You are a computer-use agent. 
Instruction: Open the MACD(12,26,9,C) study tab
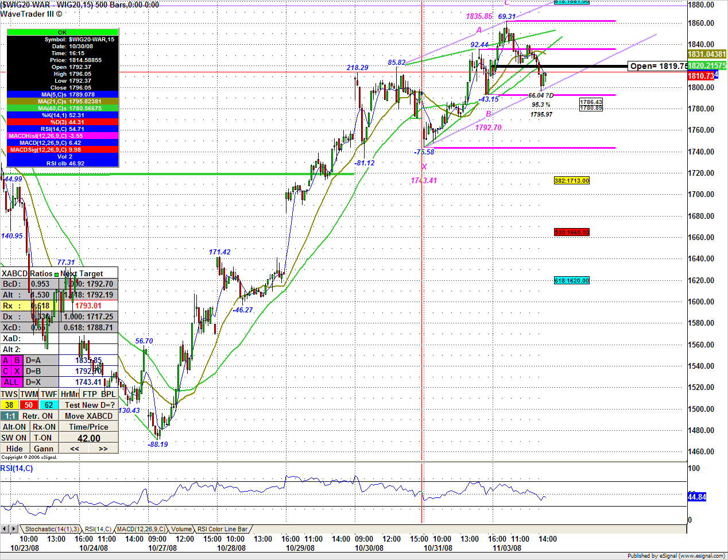(x=141, y=529)
